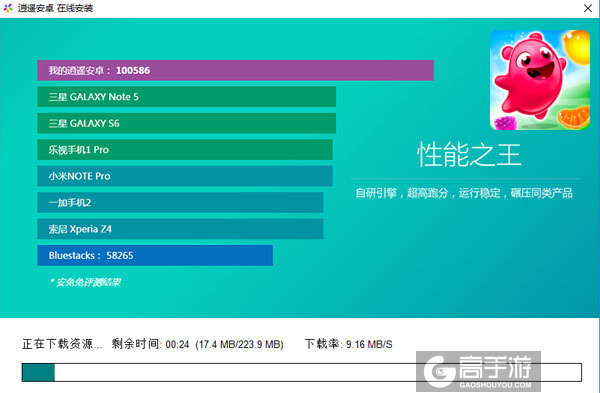This screenshot has height=393, width=600.
Task: Select the 索尼 Xperia Z4 bar
Action: tap(180, 229)
